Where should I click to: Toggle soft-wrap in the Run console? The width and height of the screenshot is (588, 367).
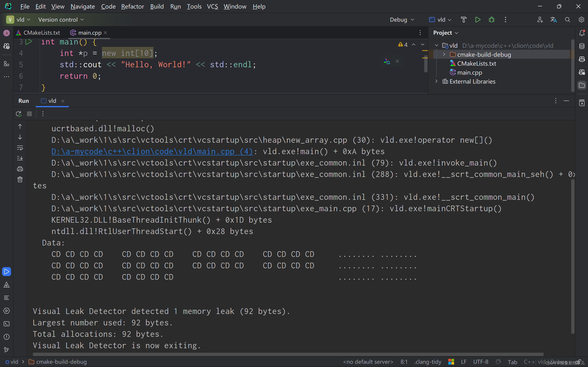(x=20, y=148)
